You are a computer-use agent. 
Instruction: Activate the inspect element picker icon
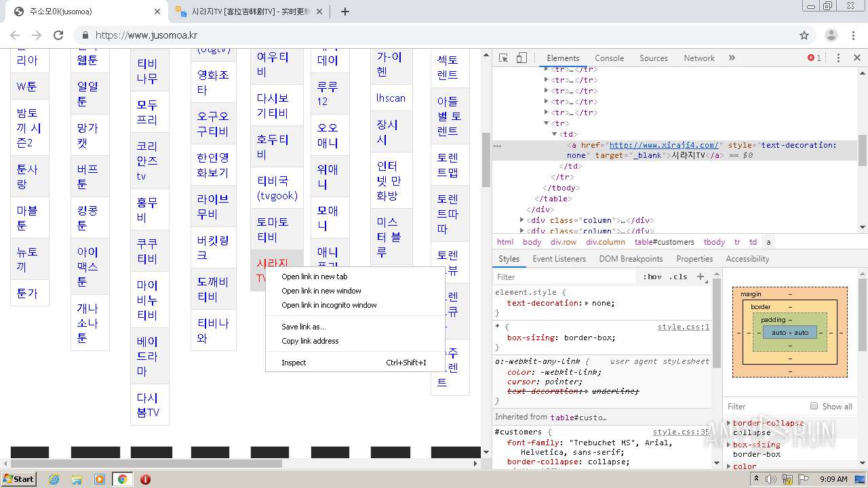tap(503, 58)
